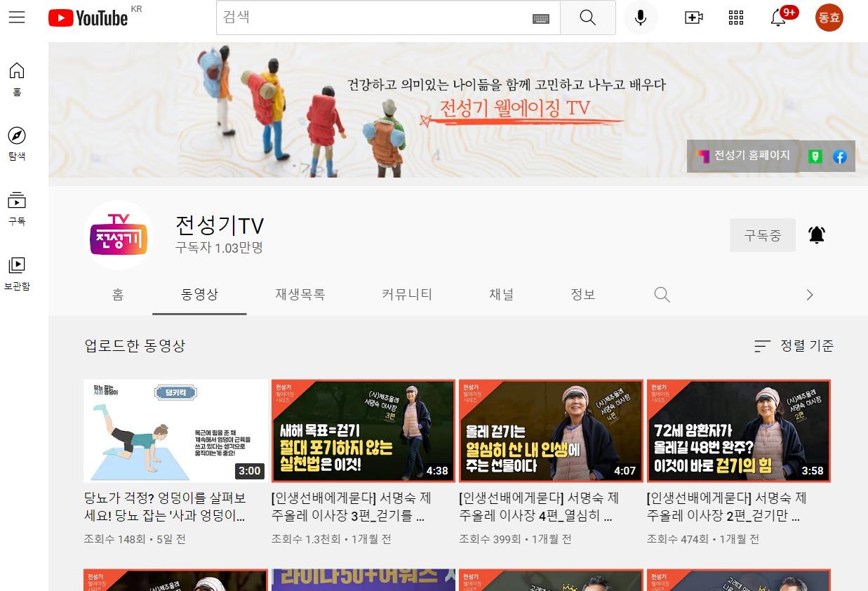
Task: Click the 구독중 subscribed button
Action: tap(763, 235)
